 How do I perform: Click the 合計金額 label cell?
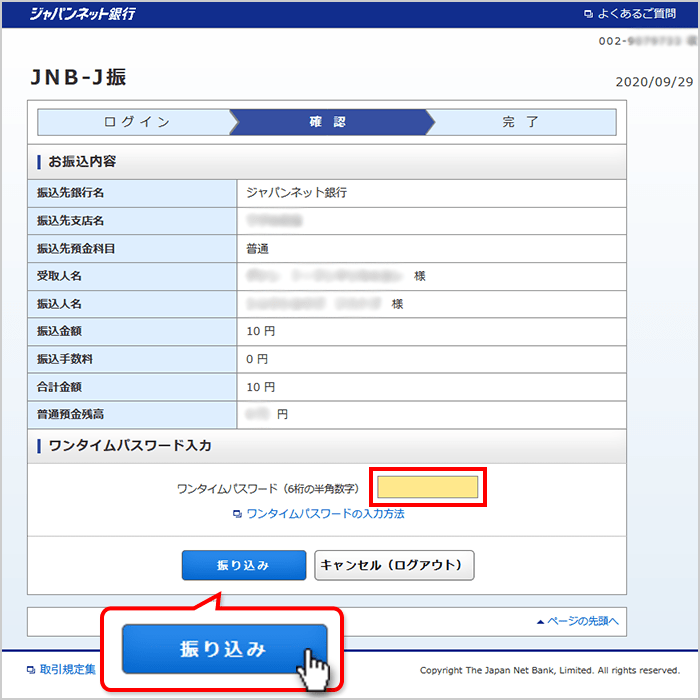coord(132,387)
